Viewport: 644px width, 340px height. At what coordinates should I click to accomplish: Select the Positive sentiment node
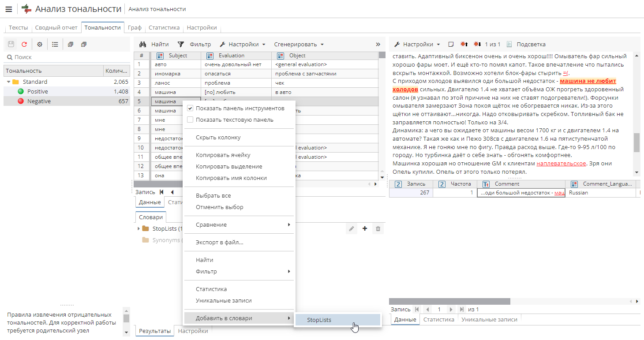click(x=67, y=92)
